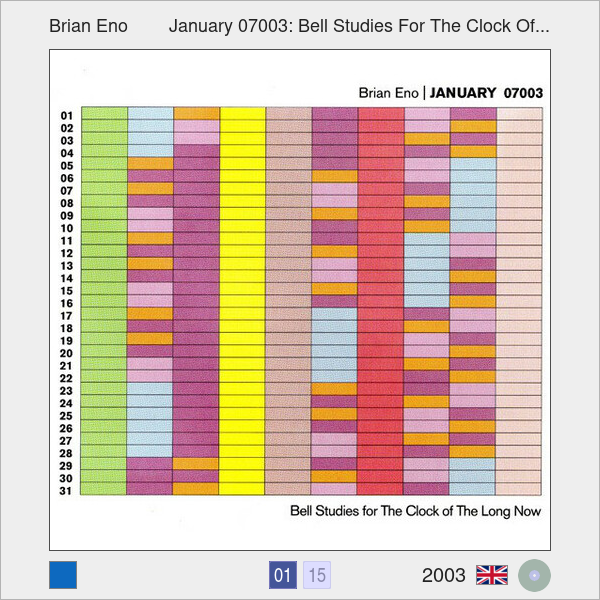Click the blue square icon
The width and height of the screenshot is (600, 600).
pos(63,575)
